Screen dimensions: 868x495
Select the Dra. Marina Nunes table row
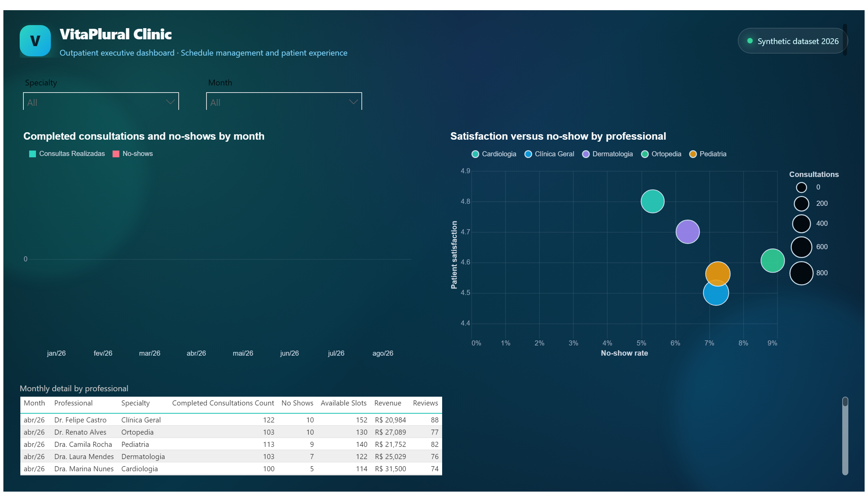coord(231,469)
